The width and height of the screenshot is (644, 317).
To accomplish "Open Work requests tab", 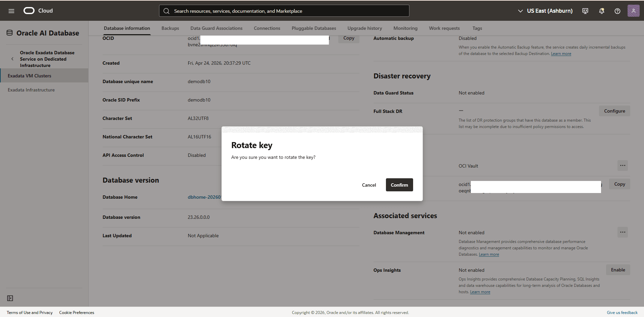I will pos(444,28).
